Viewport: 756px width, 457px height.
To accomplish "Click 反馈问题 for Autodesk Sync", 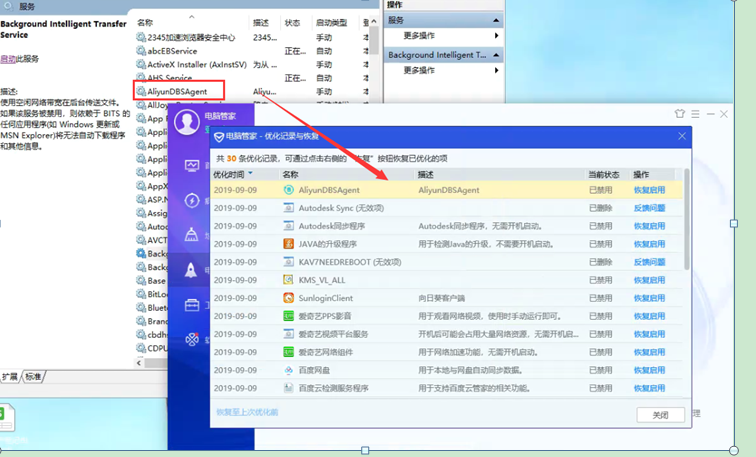I will pyautogui.click(x=649, y=208).
